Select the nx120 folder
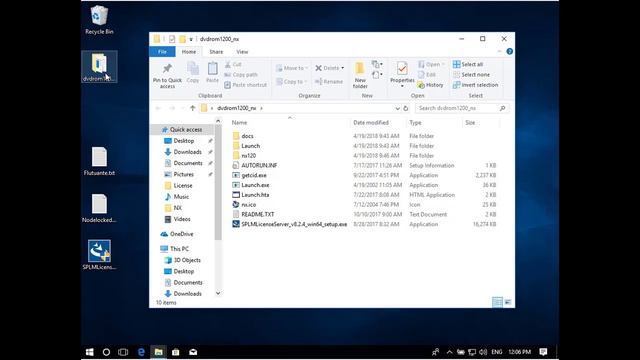Screen dimensions: 640x360 click(249, 156)
